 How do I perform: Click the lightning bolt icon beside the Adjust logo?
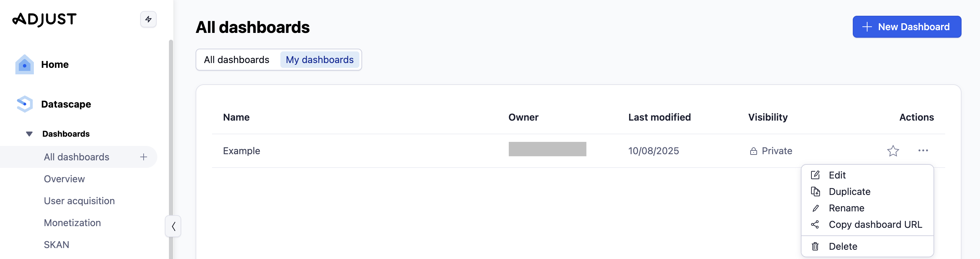[x=148, y=19]
